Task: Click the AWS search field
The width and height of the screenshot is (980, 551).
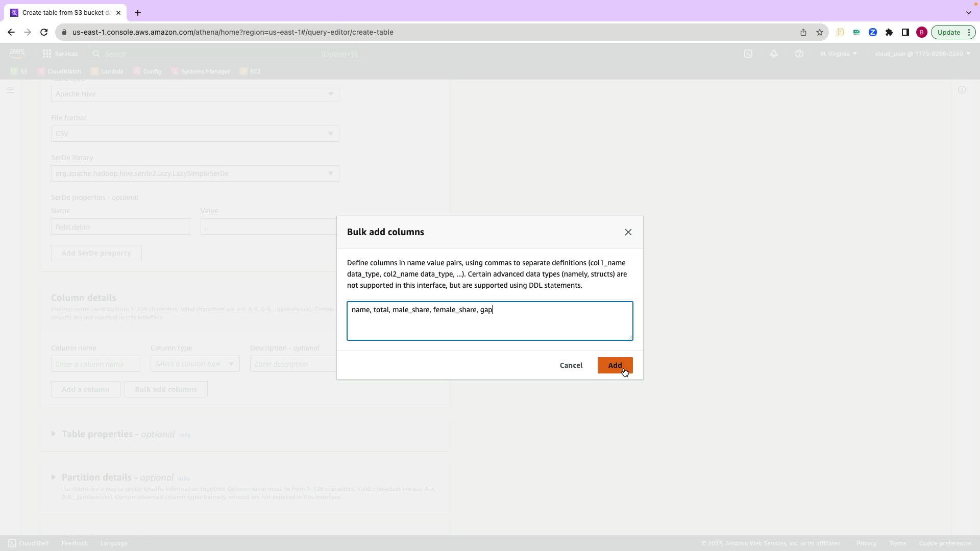Action: coord(225,54)
